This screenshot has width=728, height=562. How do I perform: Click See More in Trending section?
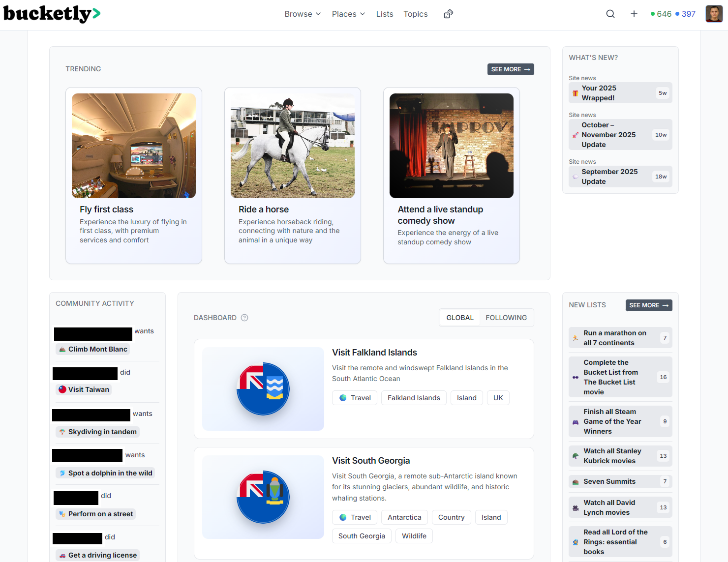click(511, 69)
